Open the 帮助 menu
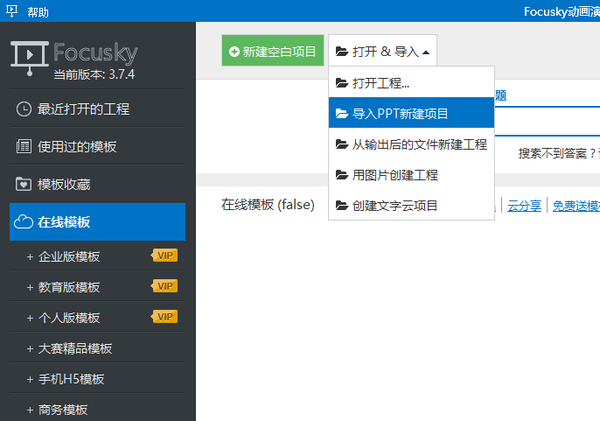Screen dimensions: 600x421 (38, 12)
